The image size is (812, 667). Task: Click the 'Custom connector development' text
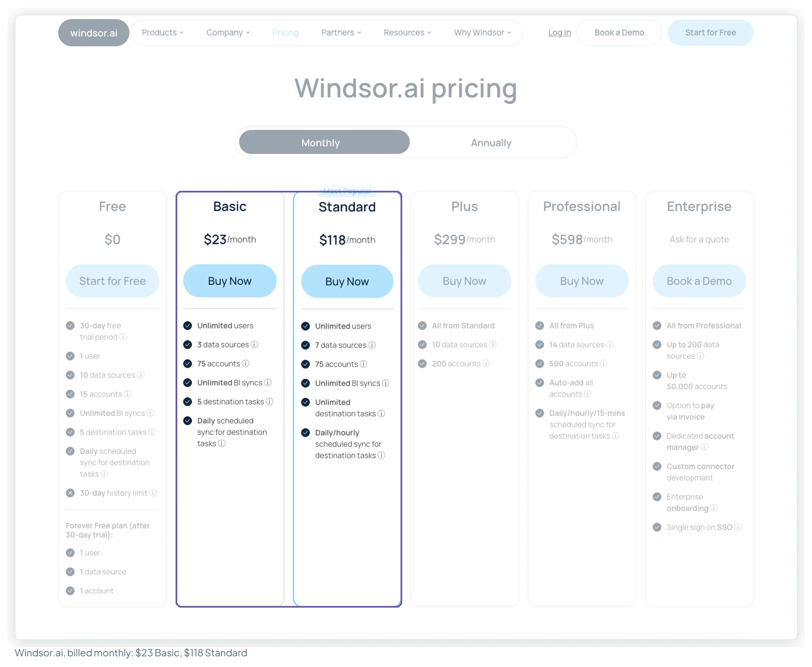(700, 472)
